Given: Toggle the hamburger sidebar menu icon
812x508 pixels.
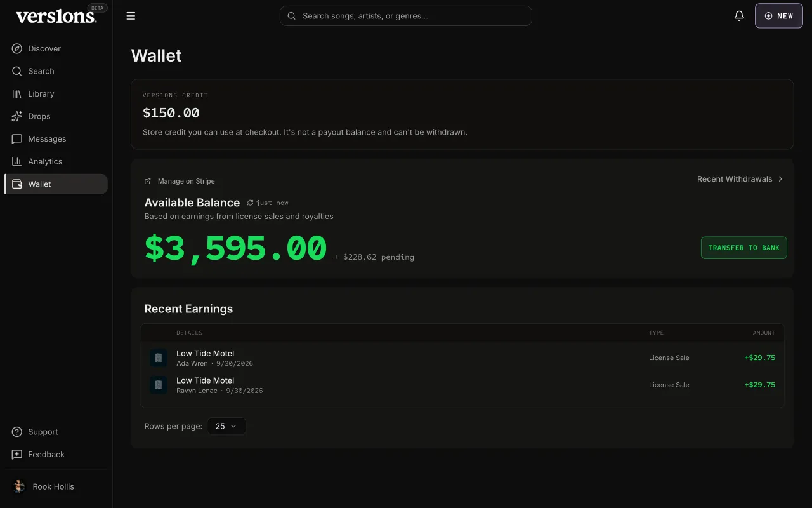Looking at the screenshot, I should click(x=131, y=16).
